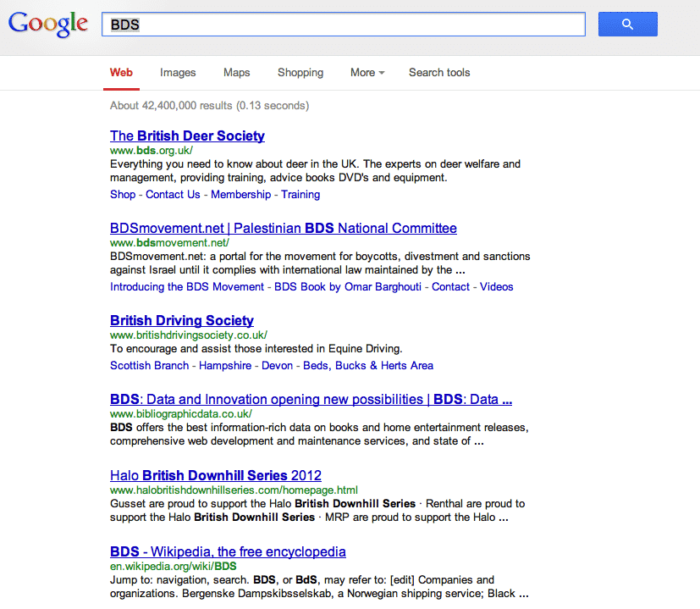700x609 pixels.
Task: Click the www.britishdrivingsociety.co.uk URL
Action: click(189, 335)
